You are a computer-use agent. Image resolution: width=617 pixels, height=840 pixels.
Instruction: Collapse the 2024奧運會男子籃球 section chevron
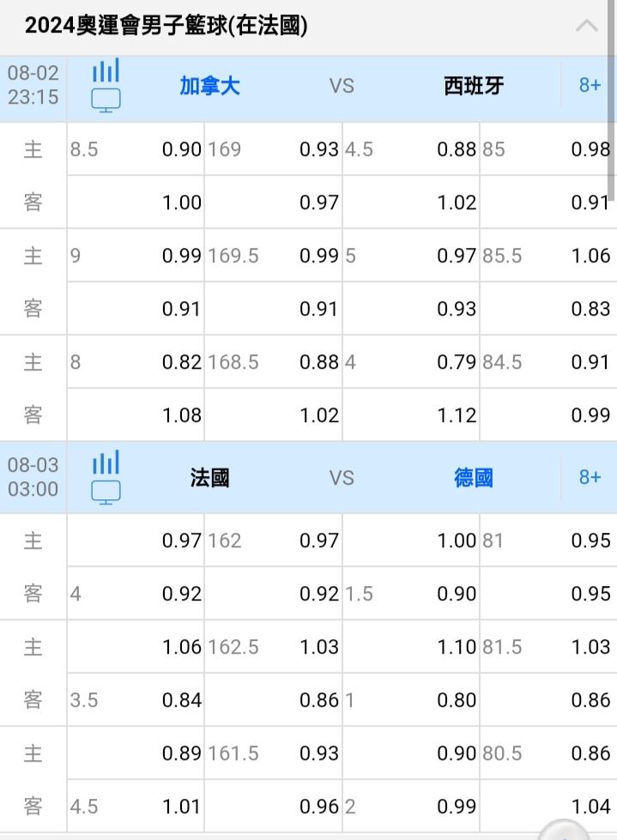tap(586, 26)
